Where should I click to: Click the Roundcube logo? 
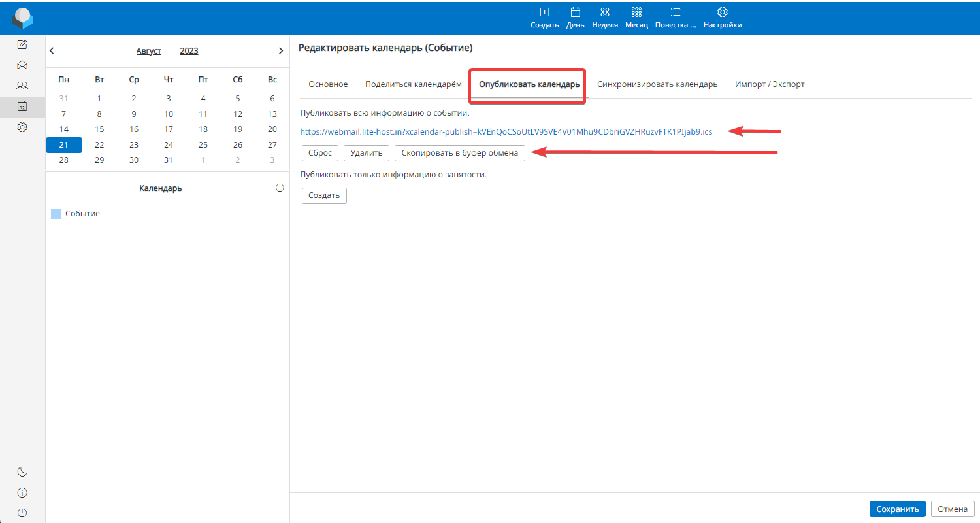tap(22, 18)
